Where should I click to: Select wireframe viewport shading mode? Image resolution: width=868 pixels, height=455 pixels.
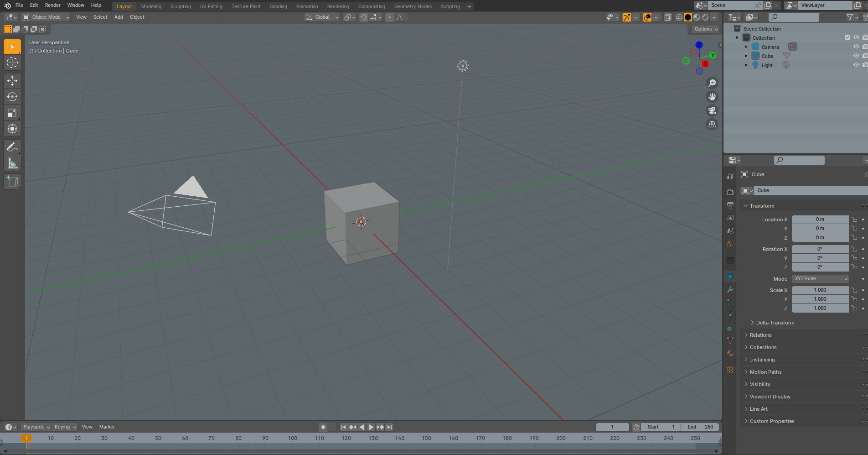coord(679,17)
